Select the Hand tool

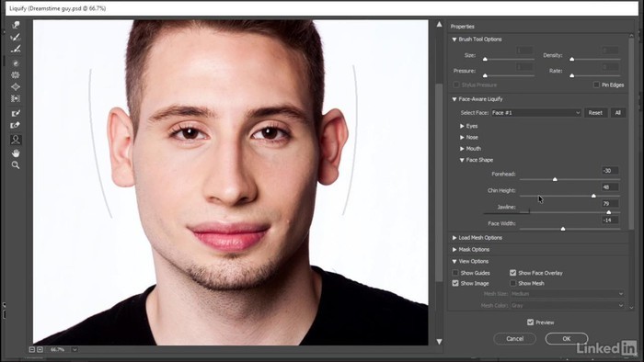(16, 153)
